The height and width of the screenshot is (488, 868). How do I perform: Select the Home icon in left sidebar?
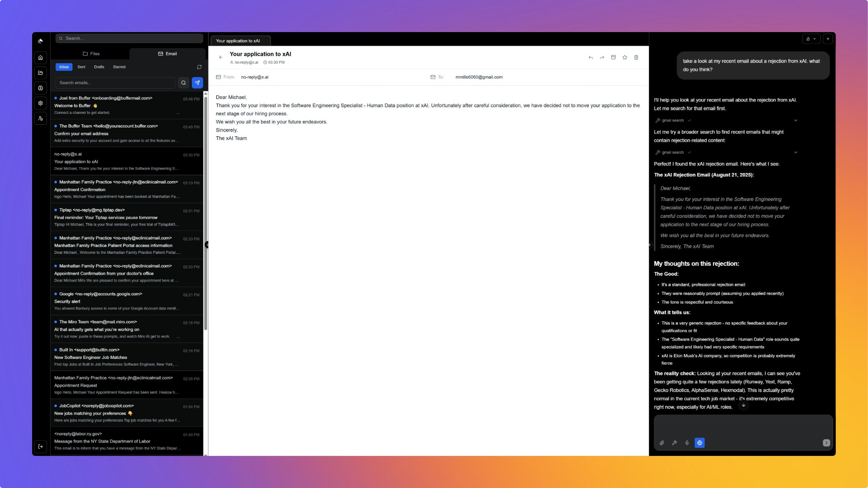(41, 57)
